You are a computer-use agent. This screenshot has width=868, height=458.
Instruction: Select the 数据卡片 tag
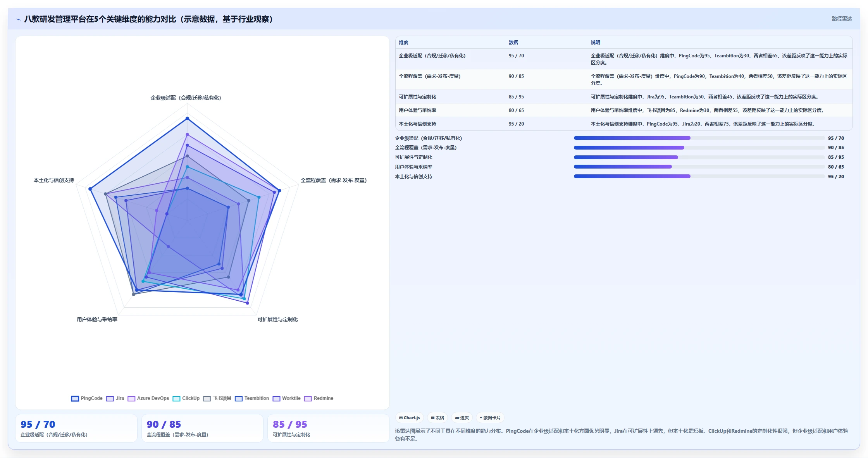tap(490, 418)
